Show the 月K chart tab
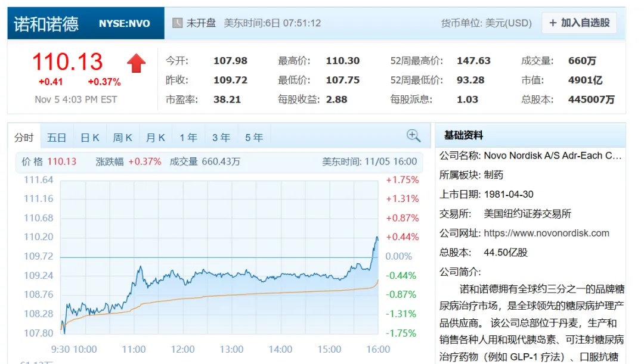The image size is (644, 364). coord(155,138)
